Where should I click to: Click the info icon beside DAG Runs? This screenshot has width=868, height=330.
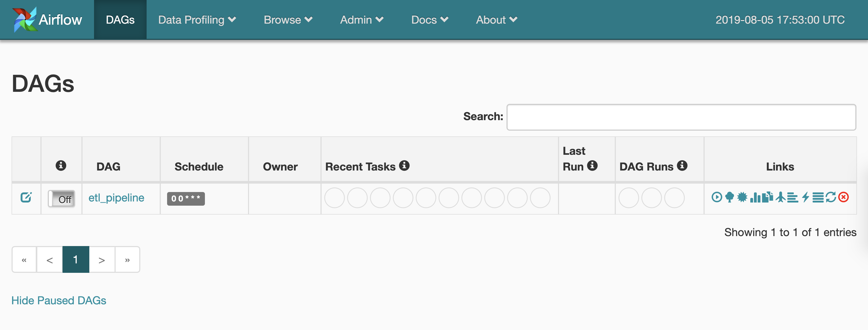(682, 166)
